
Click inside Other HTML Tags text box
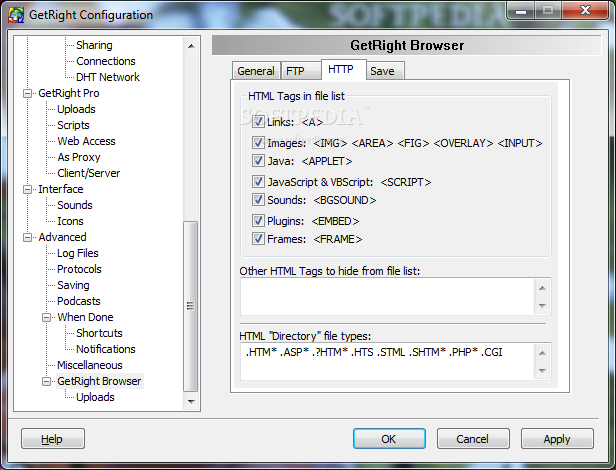(x=387, y=296)
